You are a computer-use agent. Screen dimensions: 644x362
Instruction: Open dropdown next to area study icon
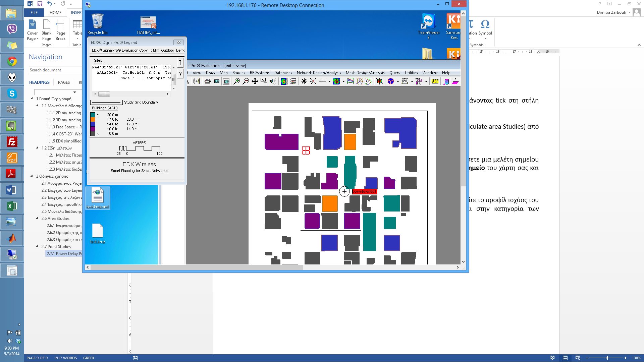(343, 81)
